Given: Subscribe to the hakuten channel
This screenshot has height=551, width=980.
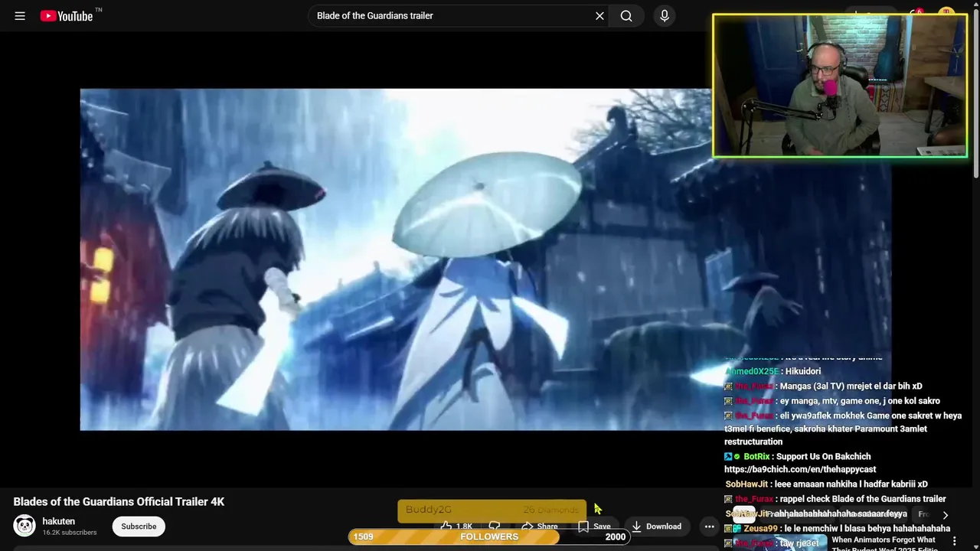Looking at the screenshot, I should coord(139,527).
